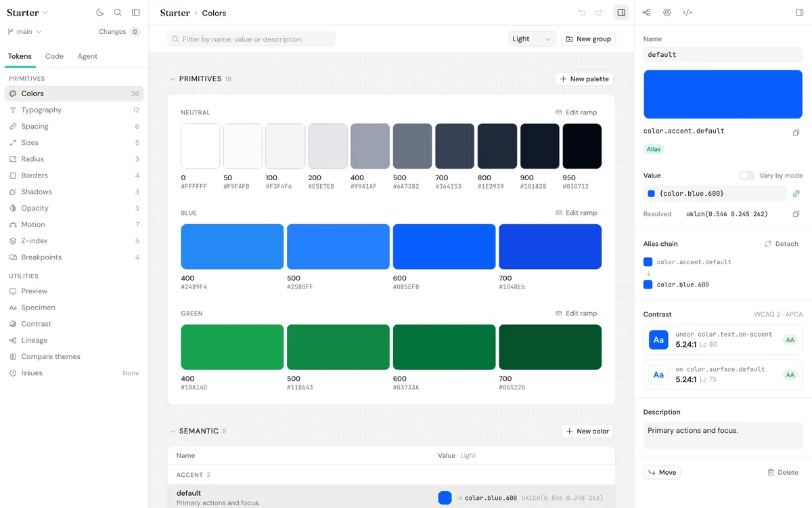Click the green link icon beside alias value
The image size is (812, 508).
click(x=796, y=194)
